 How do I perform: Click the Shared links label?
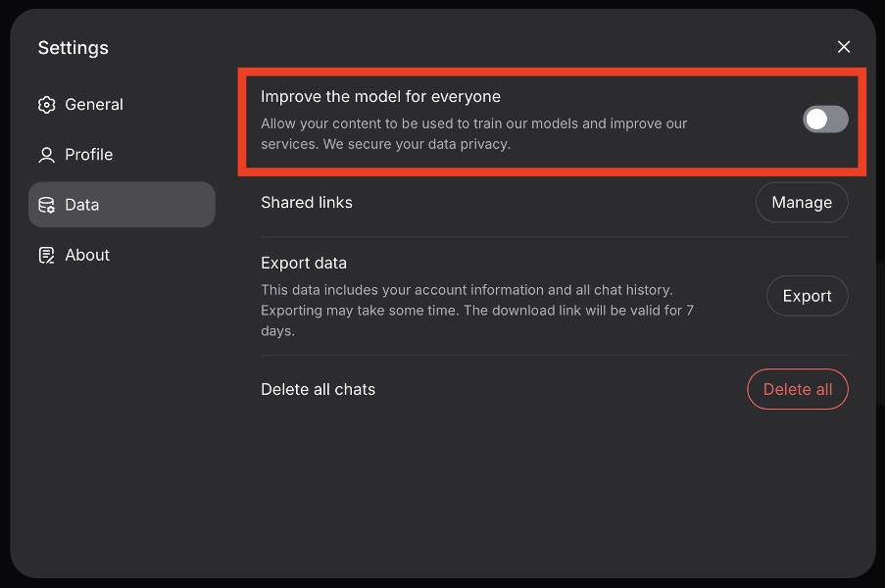click(x=306, y=202)
